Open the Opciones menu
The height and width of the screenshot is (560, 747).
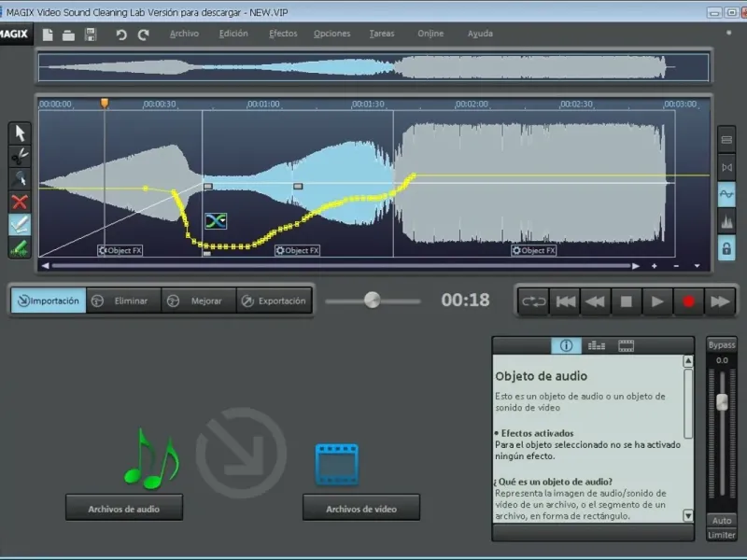[x=332, y=34]
